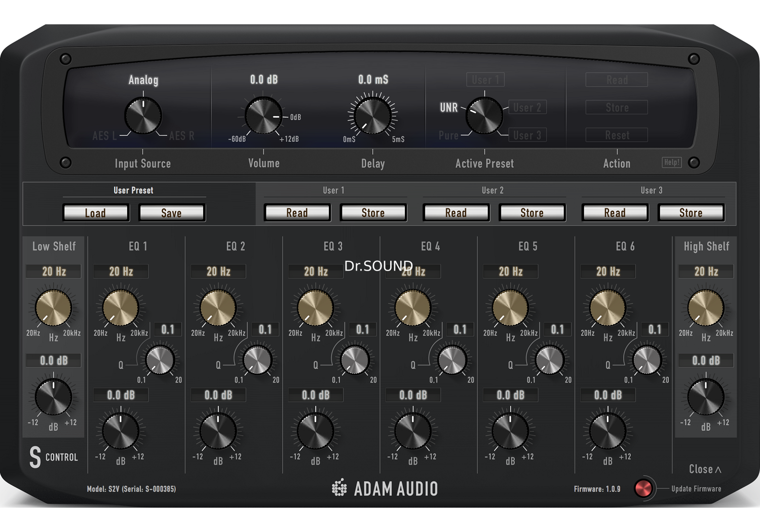Click the EQ 6 frequency value field
The image size is (760, 532).
pyautogui.click(x=608, y=272)
